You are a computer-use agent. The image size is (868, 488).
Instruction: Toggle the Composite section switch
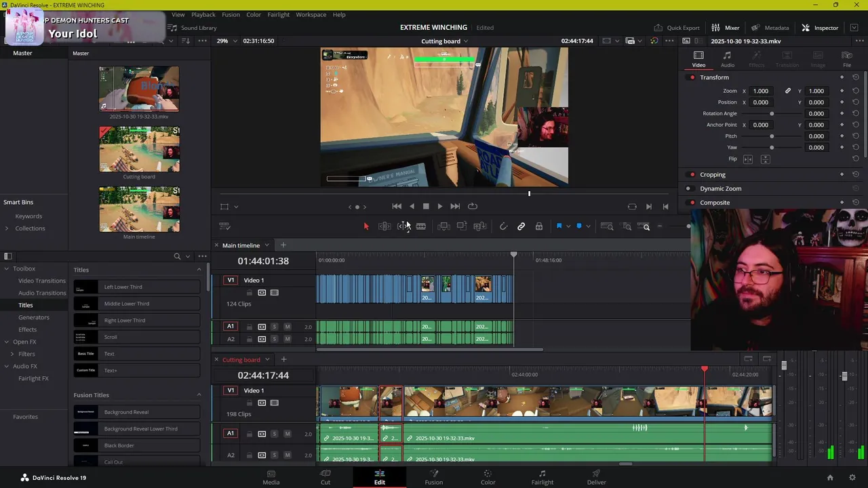pos(692,203)
